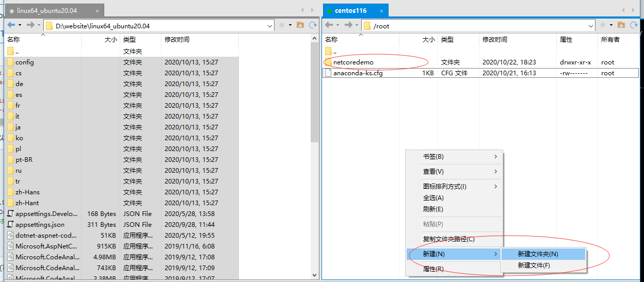
Task: Open parent '..' folder in remote pane
Action: click(x=330, y=52)
